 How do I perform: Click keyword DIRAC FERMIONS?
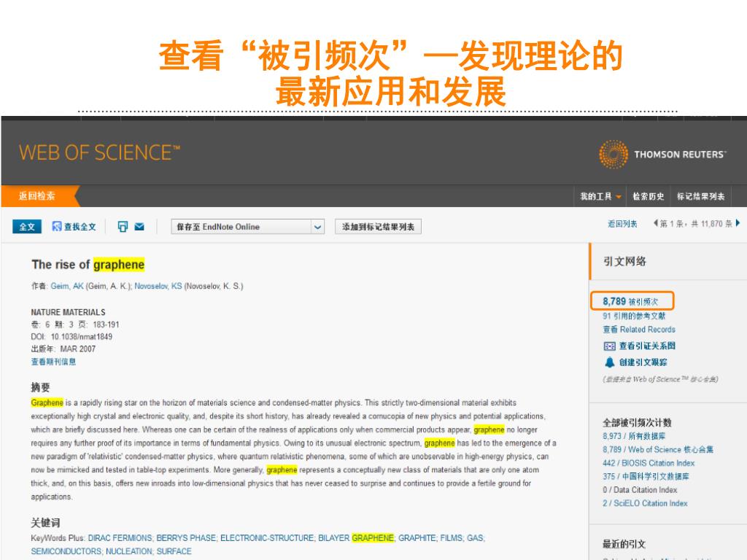click(120, 538)
